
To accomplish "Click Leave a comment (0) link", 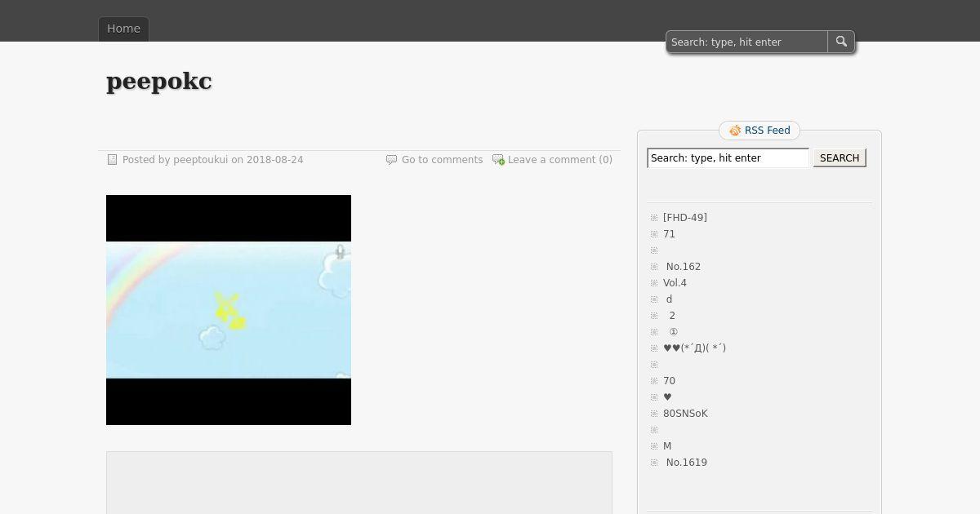I will pyautogui.click(x=560, y=160).
